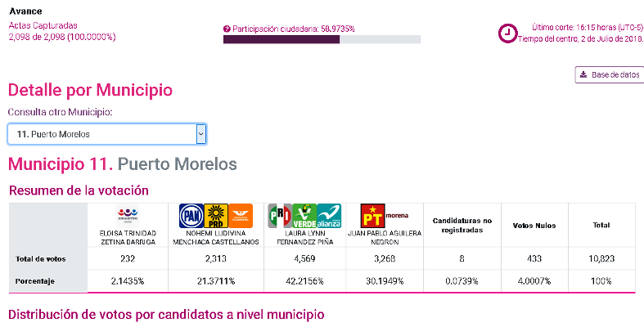Click the Actas Capturadas text
The width and height of the screenshot is (644, 327).
pos(37,26)
